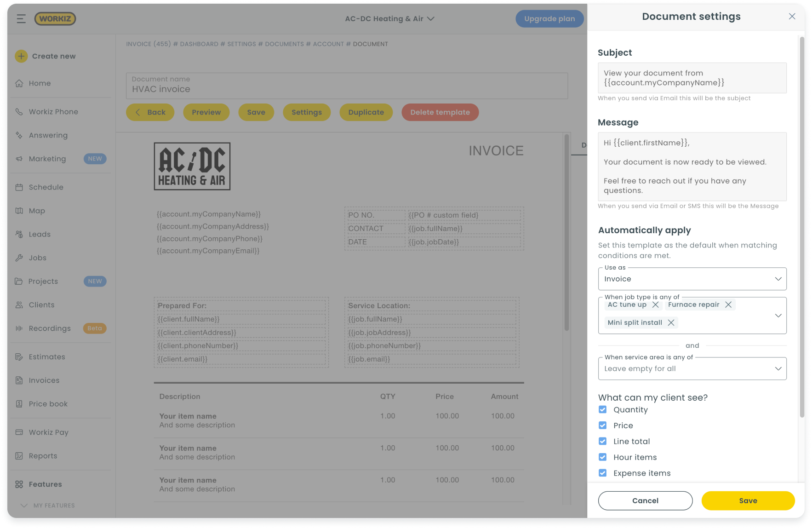Click the Duplicate button
The width and height of the screenshot is (812, 529).
click(366, 112)
